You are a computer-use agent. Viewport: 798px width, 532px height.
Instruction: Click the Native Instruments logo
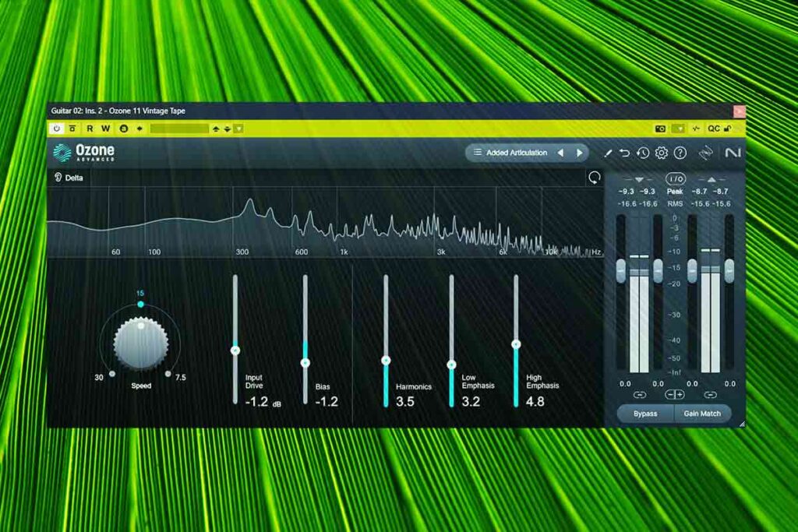click(733, 153)
